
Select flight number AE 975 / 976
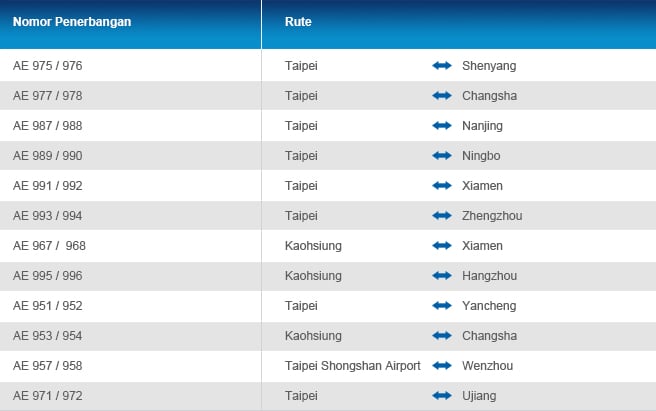pos(48,66)
